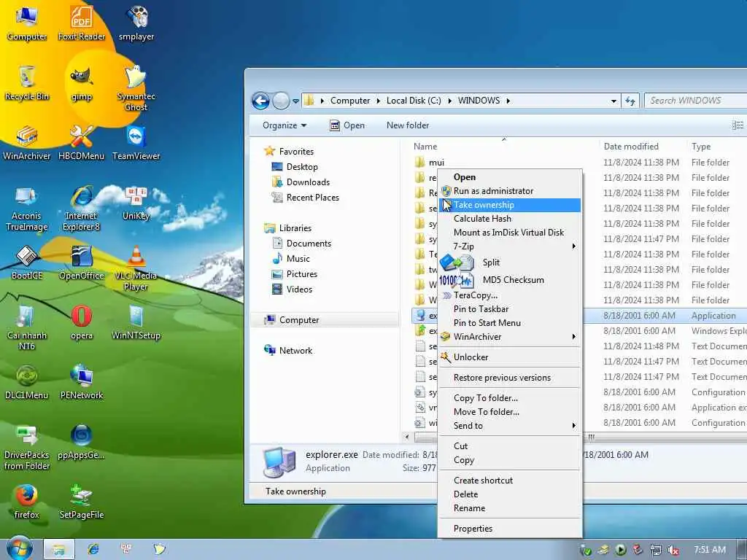
Task: Launch BootICE from desktop
Action: [27, 262]
